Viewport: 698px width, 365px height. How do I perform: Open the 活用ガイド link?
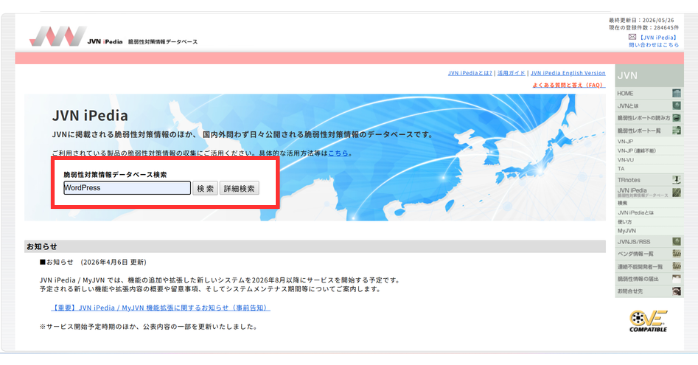(x=511, y=73)
